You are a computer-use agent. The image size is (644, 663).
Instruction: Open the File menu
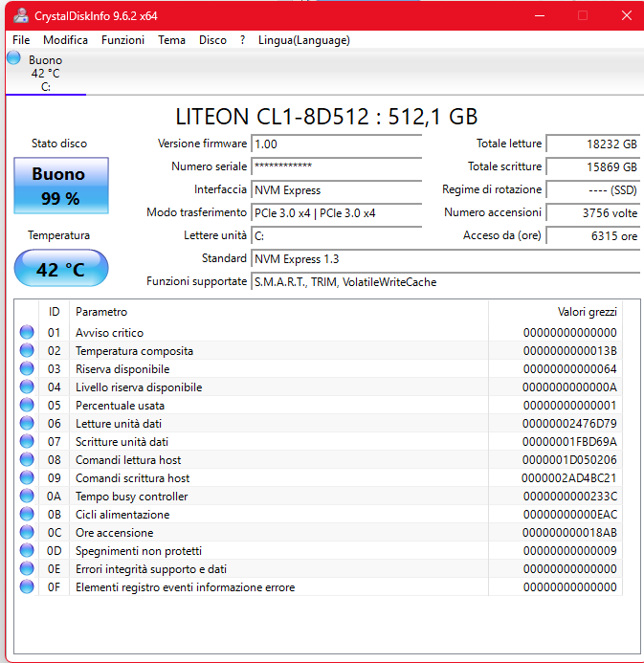click(x=21, y=40)
